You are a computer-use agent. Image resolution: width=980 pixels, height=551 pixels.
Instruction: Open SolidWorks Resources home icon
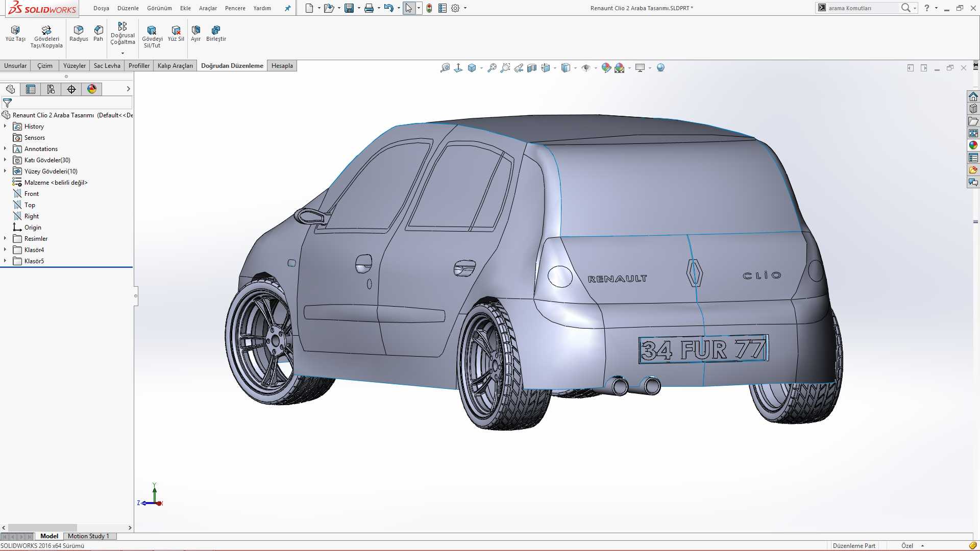coord(973,96)
